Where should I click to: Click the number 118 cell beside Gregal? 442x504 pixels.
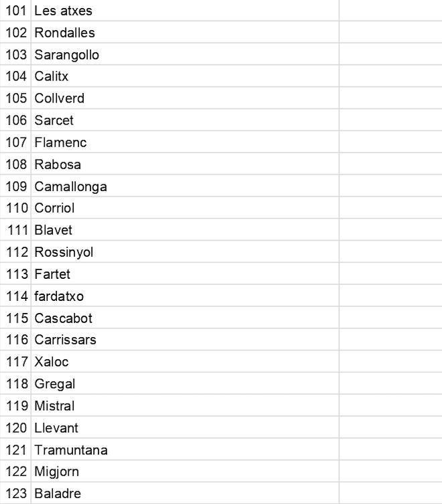pos(15,384)
